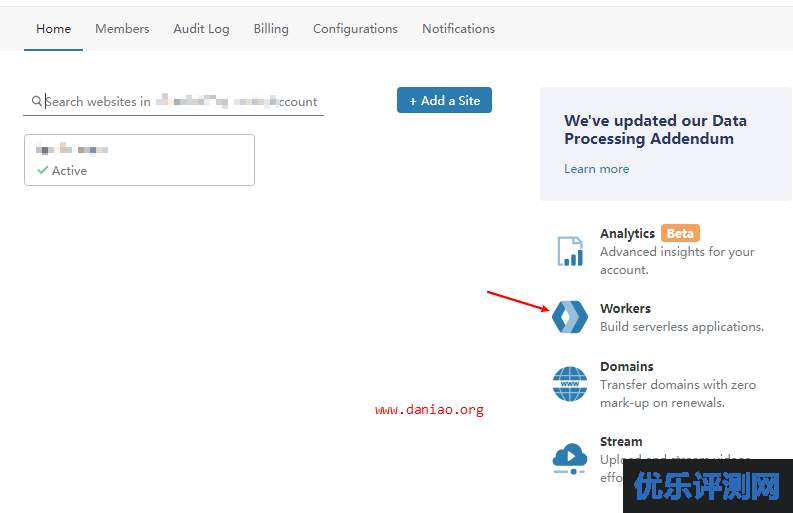
Task: Open the Home tab
Action: 53,29
